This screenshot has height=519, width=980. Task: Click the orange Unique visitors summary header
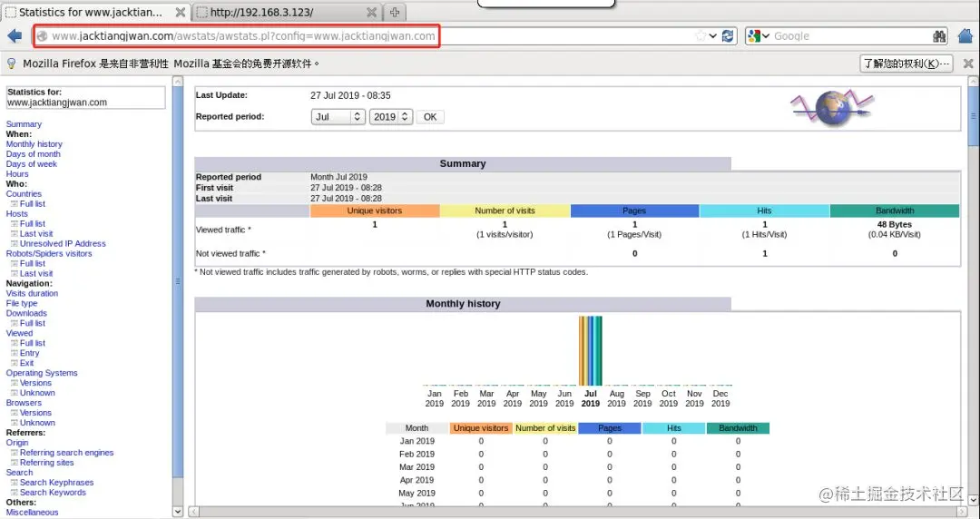[x=375, y=211]
